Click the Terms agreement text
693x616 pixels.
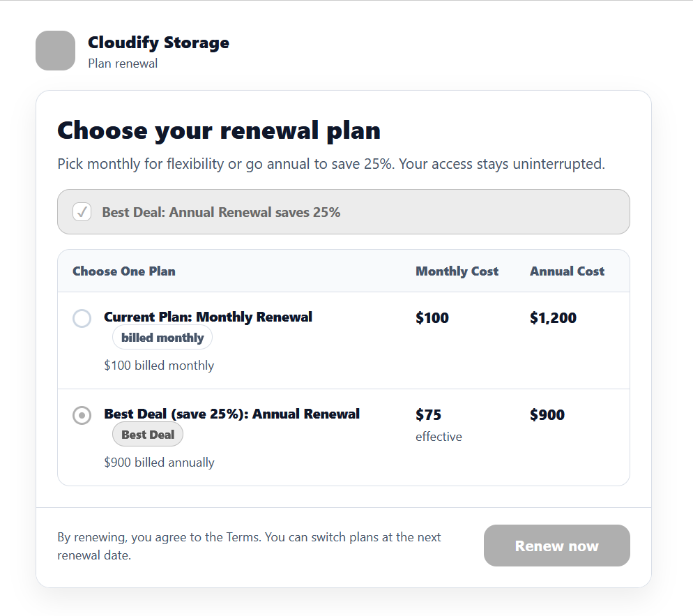tap(249, 546)
